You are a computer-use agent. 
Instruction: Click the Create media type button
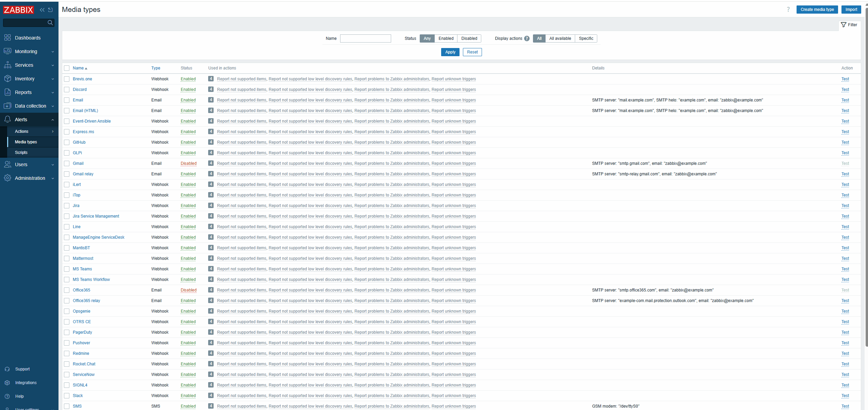[x=817, y=10]
